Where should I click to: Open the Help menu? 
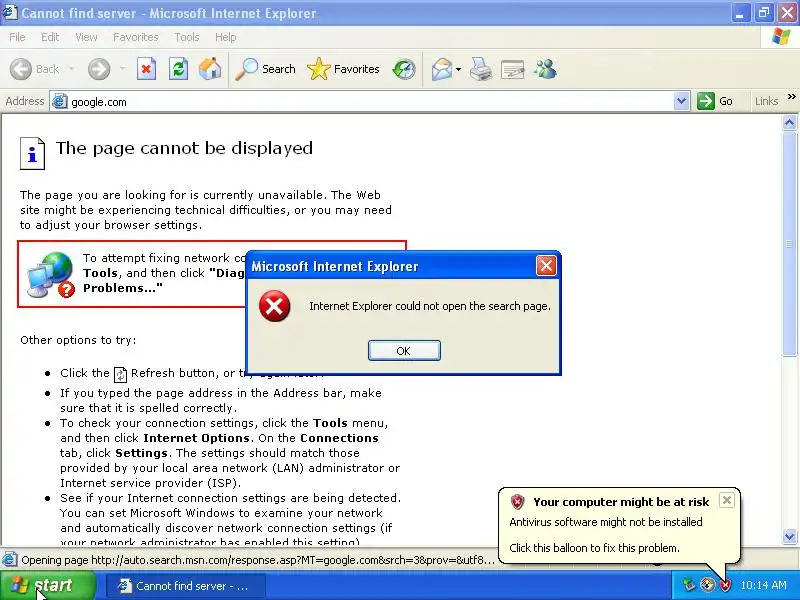(226, 37)
